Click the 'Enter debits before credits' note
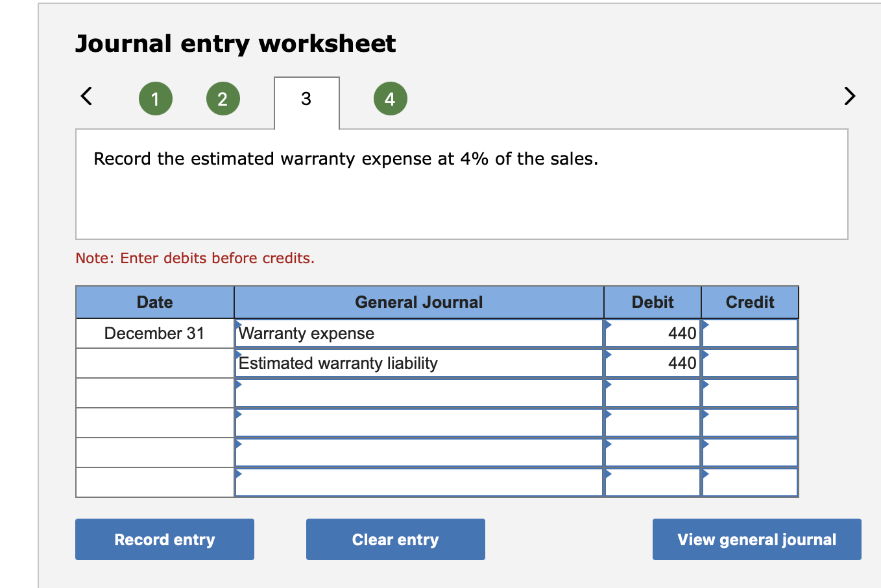Screen dimensions: 881x588 (195, 258)
